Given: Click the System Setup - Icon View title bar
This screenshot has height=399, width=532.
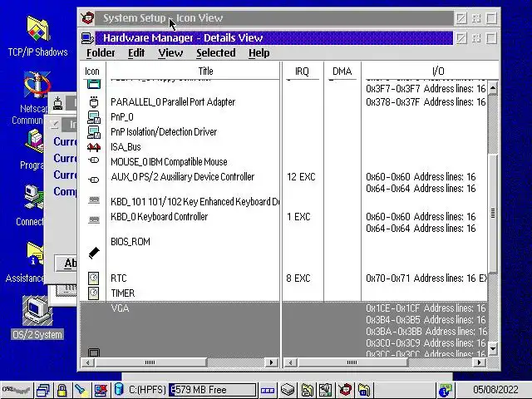Looking at the screenshot, I should 273,18.
